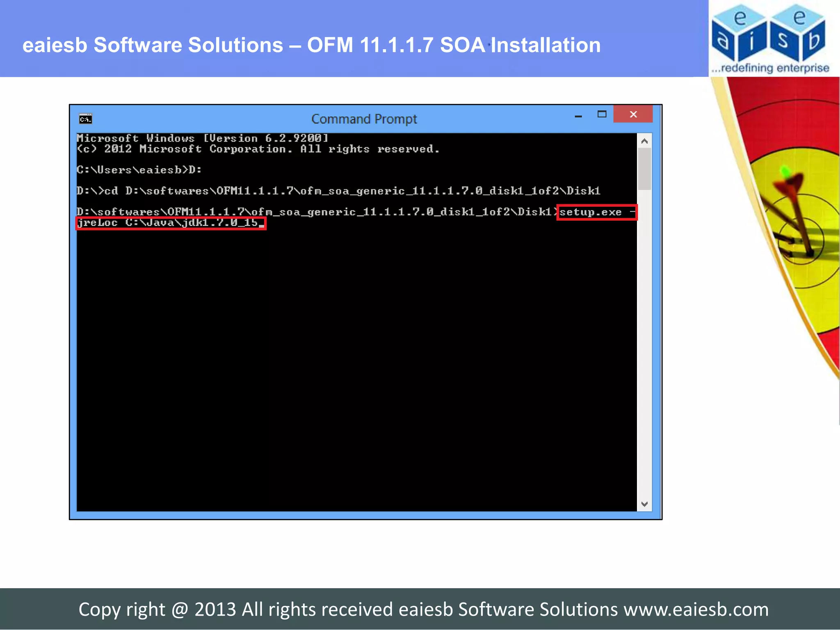The width and height of the screenshot is (840, 630).
Task: Click the scrollbar up arrow
Action: coord(644,141)
